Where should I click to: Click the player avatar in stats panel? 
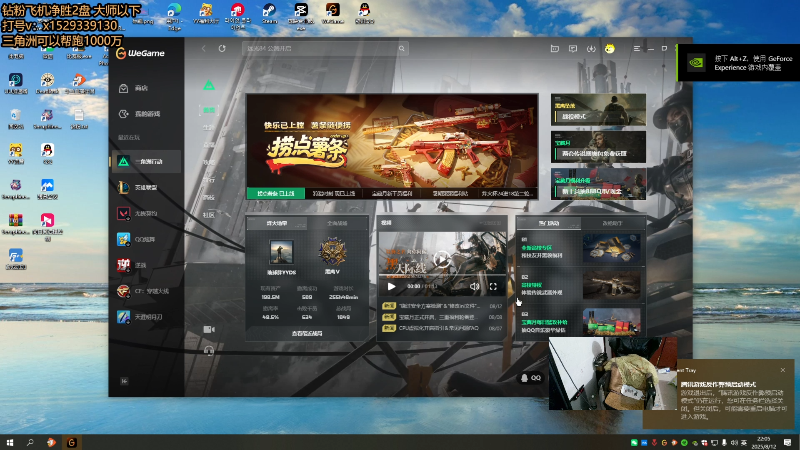coord(282,253)
